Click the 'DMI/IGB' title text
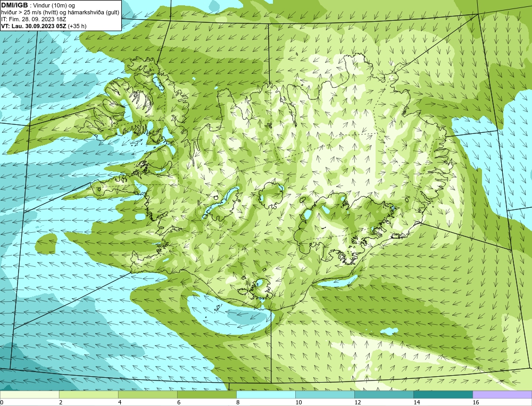This screenshot has width=532, height=406. [x=14, y=5]
